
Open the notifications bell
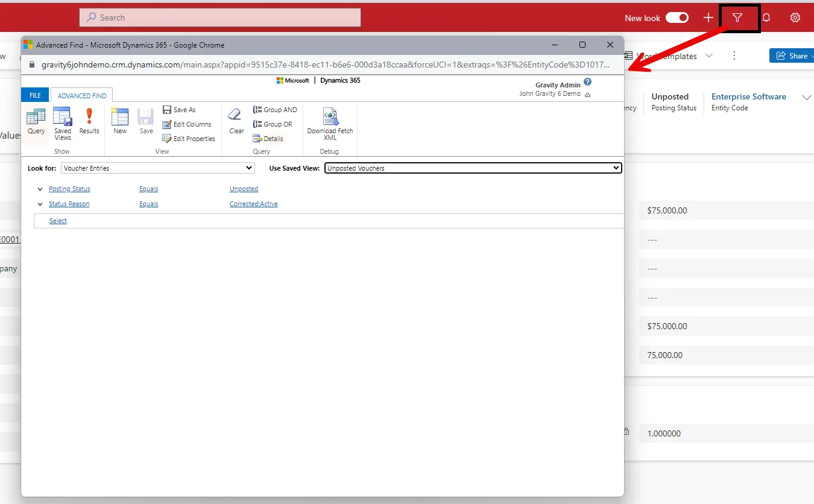766,18
